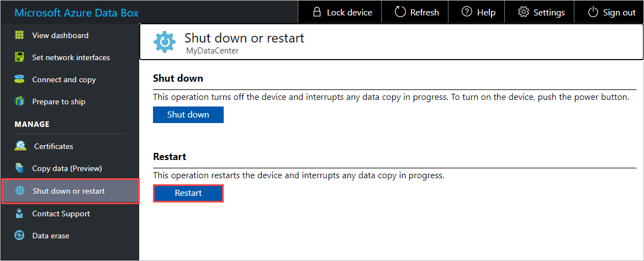Click the Copy data (Preview) icon
Image resolution: width=644 pixels, height=261 pixels.
pos(19,168)
